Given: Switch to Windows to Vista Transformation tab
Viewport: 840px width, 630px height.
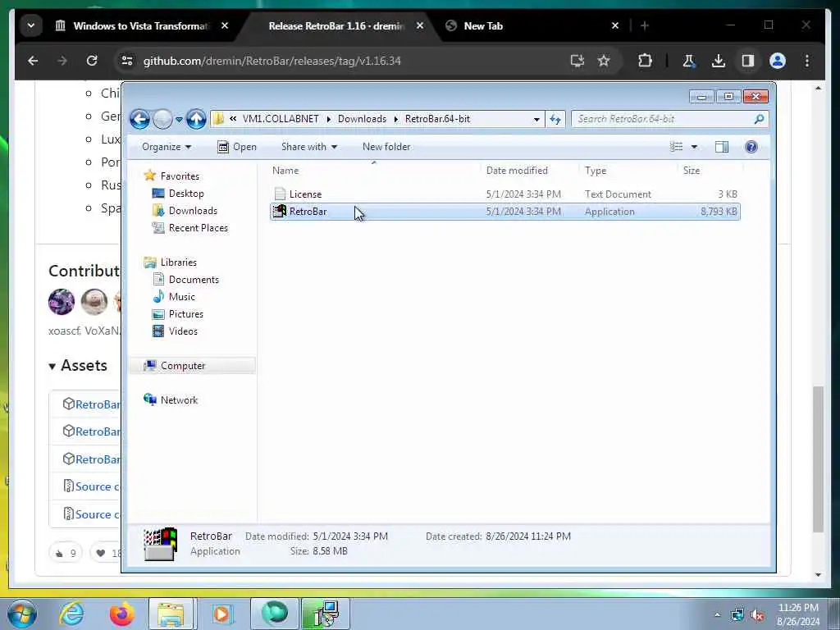Looking at the screenshot, I should coord(142,25).
